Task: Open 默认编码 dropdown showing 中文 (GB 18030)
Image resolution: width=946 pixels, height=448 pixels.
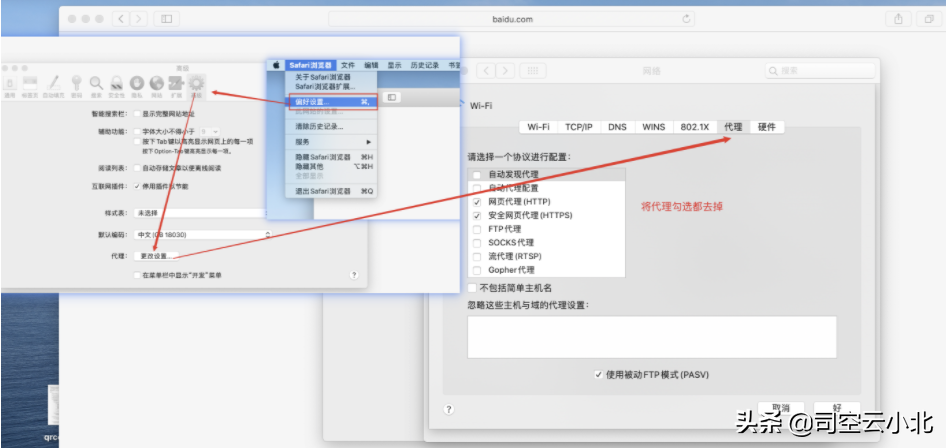Action: coord(202,234)
